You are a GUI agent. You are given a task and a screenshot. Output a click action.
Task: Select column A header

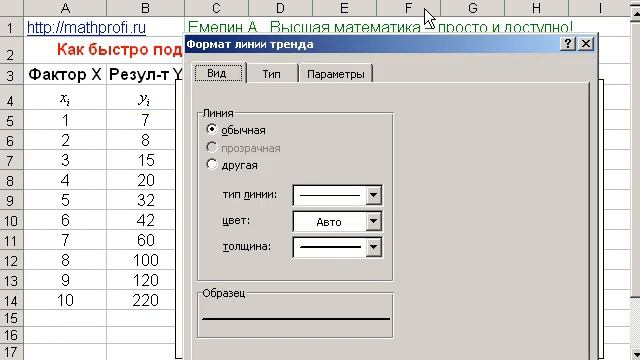point(65,8)
